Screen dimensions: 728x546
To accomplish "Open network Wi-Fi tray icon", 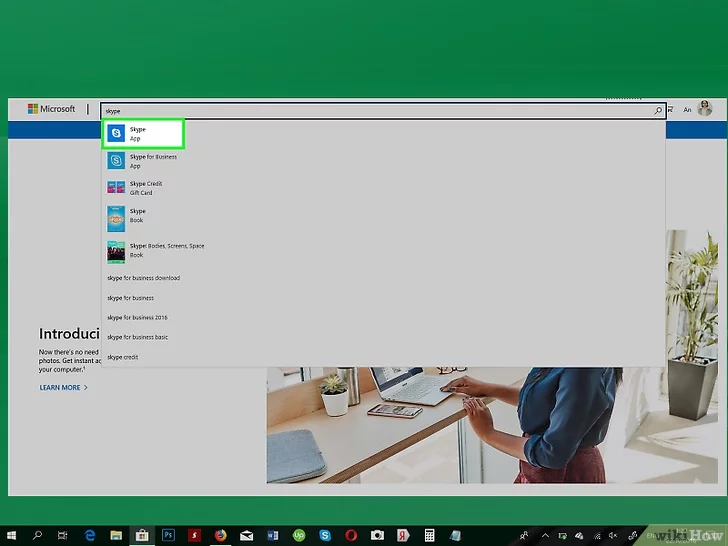I will click(x=597, y=535).
